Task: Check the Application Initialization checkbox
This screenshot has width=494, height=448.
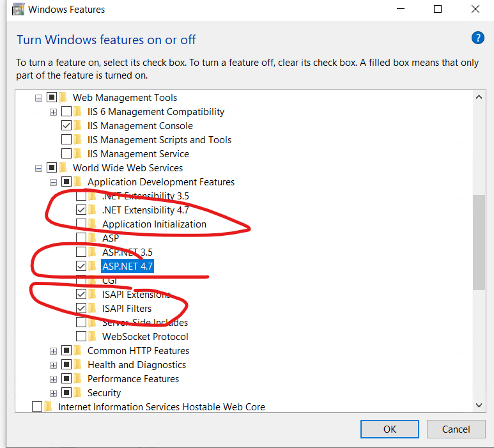Action: point(81,224)
